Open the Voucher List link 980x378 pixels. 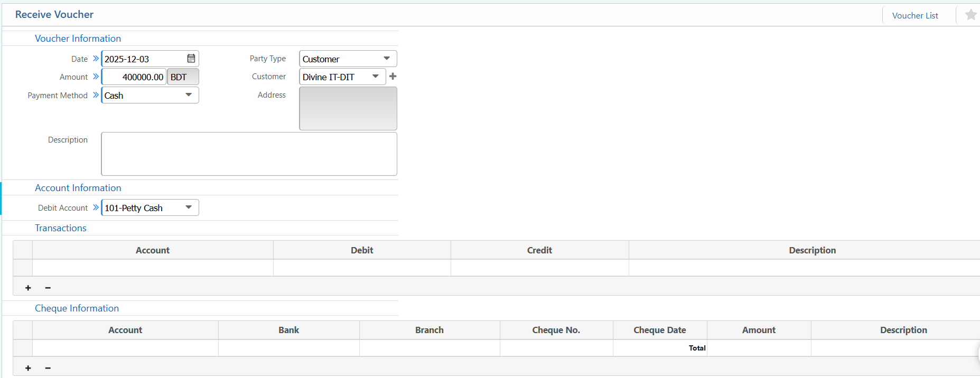(x=915, y=15)
